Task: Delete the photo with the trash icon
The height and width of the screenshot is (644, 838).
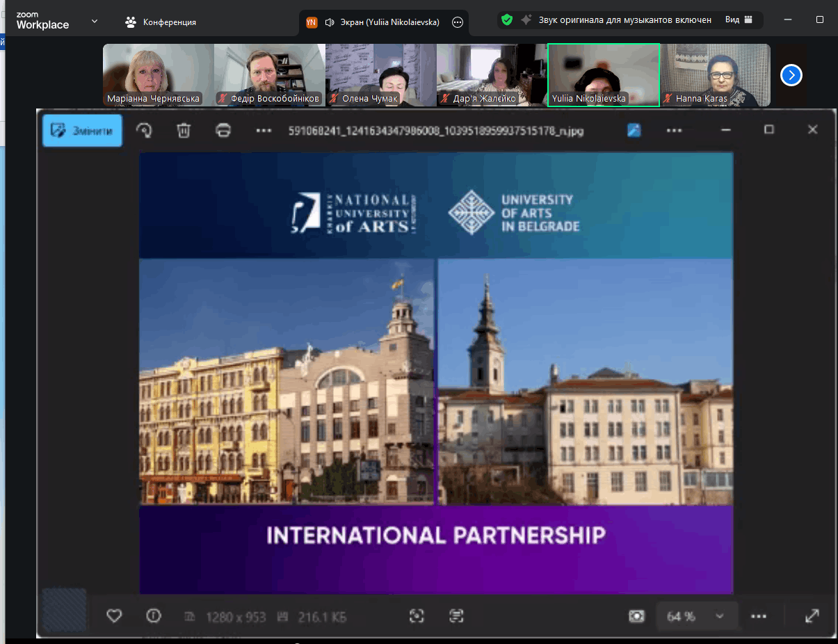Action: (x=184, y=130)
